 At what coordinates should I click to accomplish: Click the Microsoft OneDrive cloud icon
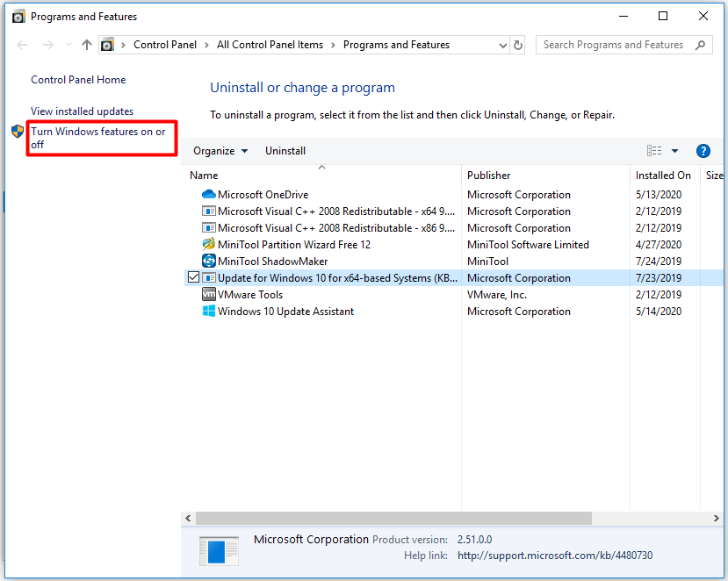point(208,195)
